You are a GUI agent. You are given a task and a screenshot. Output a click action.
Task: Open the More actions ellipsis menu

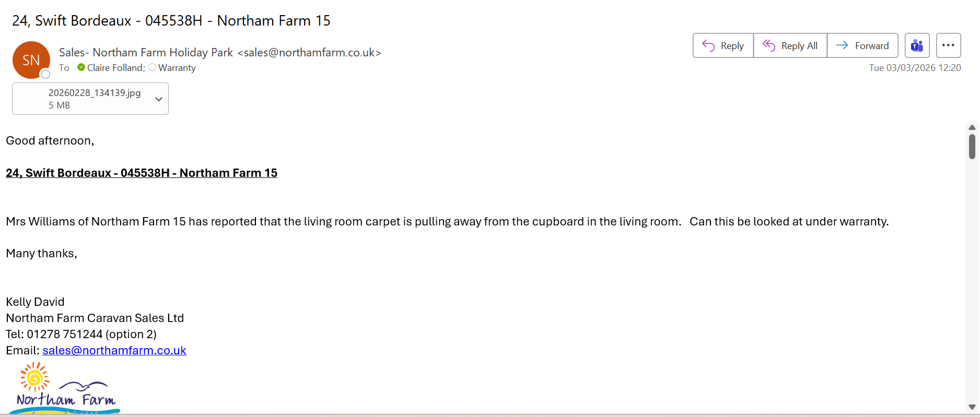click(x=948, y=45)
